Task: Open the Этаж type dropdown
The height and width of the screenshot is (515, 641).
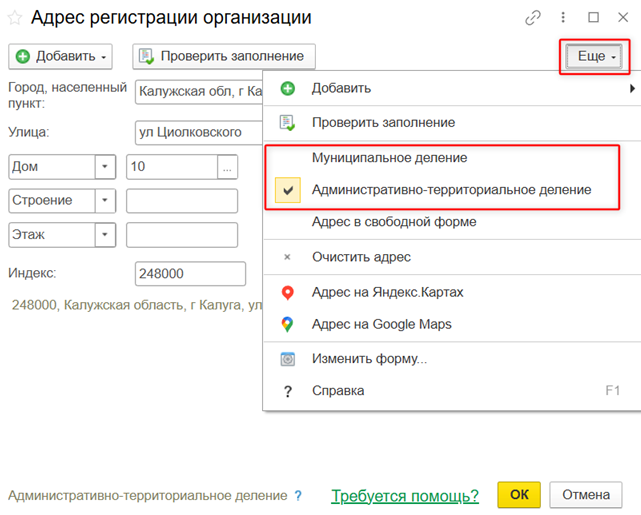Action: 105,235
